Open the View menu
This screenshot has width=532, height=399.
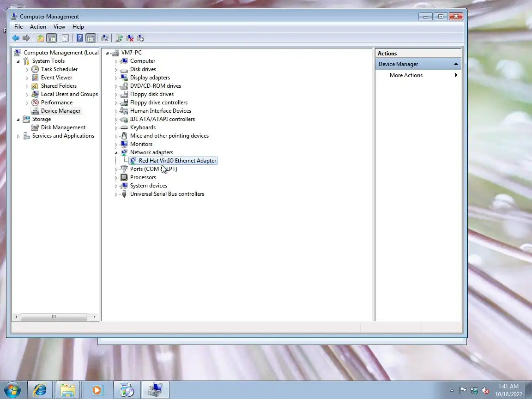click(x=59, y=26)
